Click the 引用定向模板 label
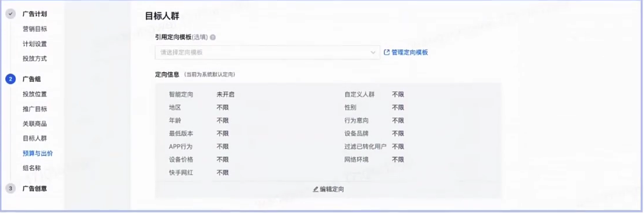The height and width of the screenshot is (213, 644). (173, 37)
